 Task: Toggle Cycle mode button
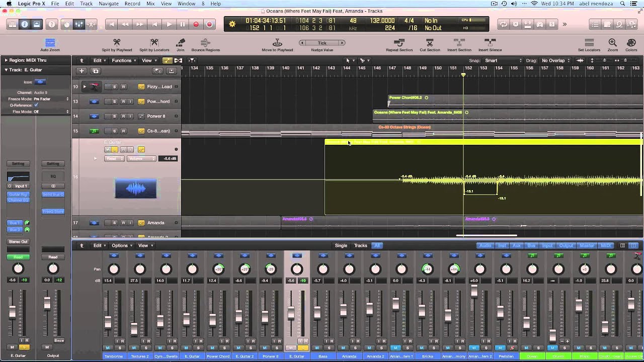(x=503, y=24)
